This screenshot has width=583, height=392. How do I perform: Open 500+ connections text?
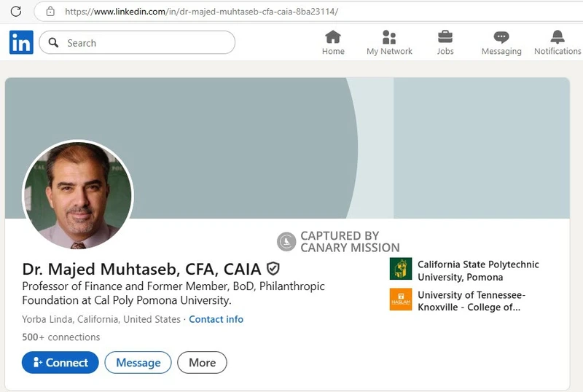[x=61, y=337]
